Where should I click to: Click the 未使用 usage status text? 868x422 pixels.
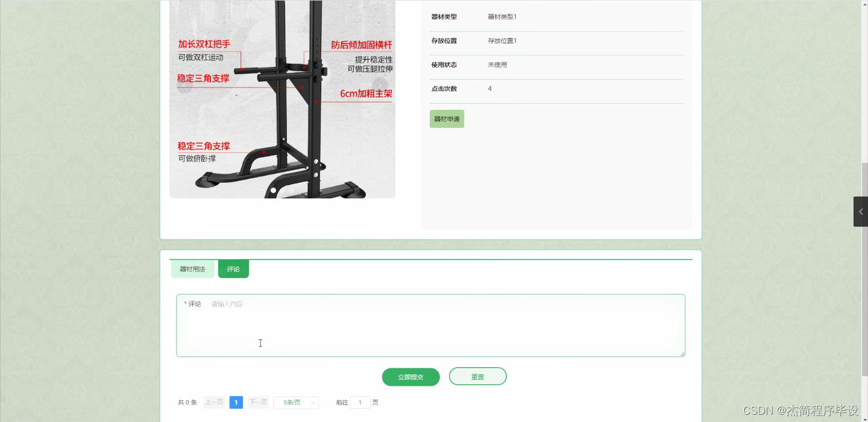point(497,65)
